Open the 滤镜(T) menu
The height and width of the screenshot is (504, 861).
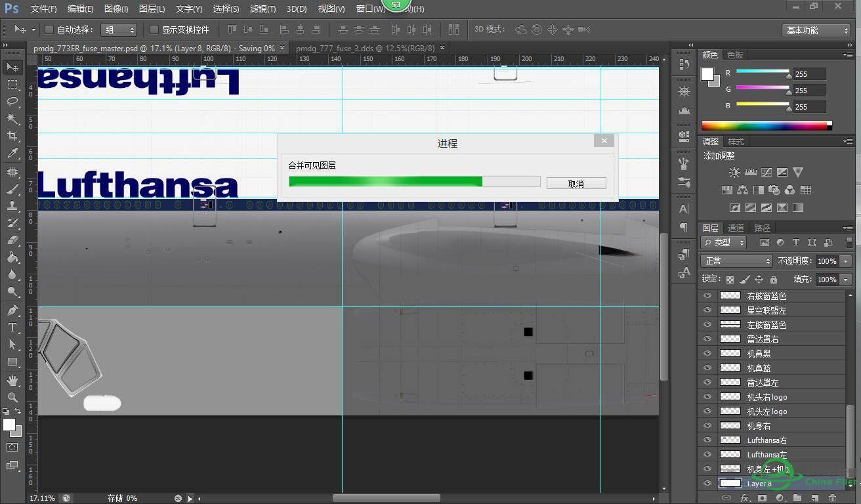(x=263, y=9)
